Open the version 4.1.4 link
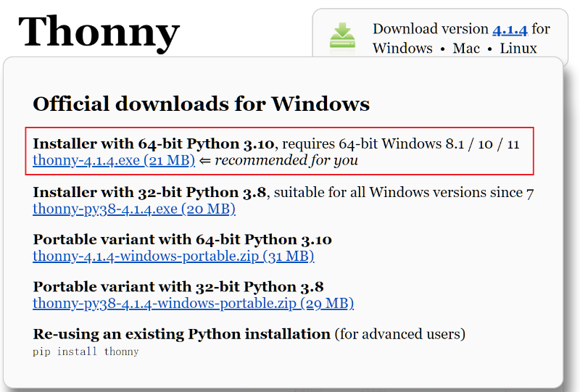 [x=510, y=29]
